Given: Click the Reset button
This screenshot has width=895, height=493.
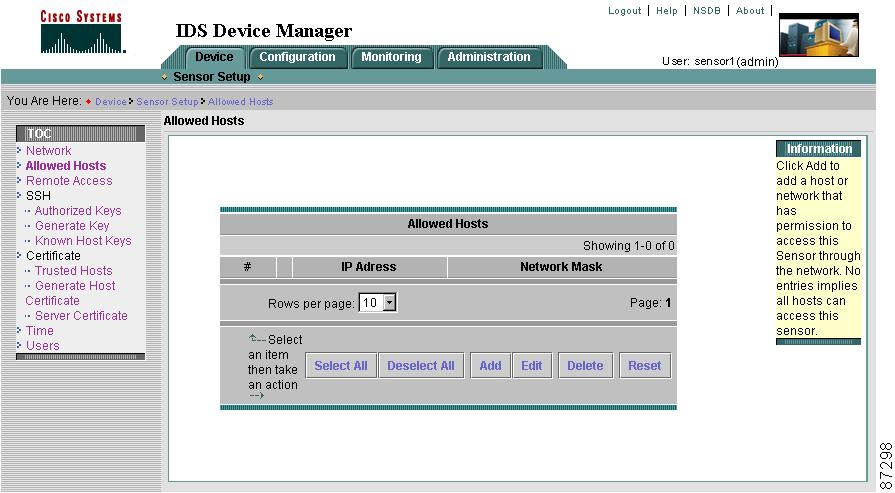Looking at the screenshot, I should [645, 366].
